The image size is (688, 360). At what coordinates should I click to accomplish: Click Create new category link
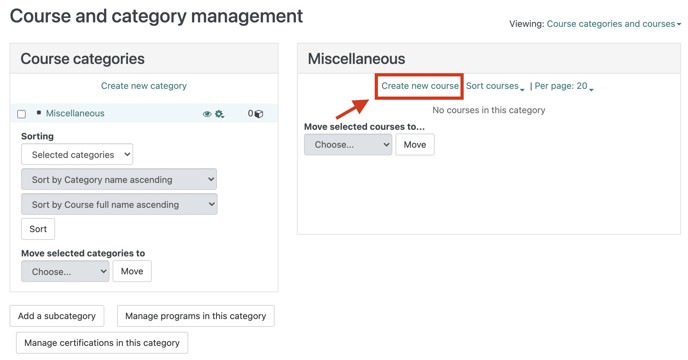coord(144,86)
